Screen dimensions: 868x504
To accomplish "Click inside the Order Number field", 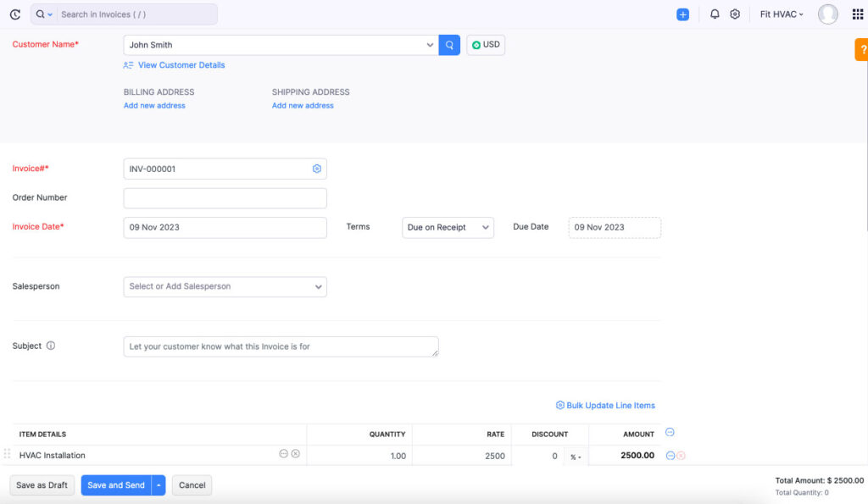I will coord(225,197).
